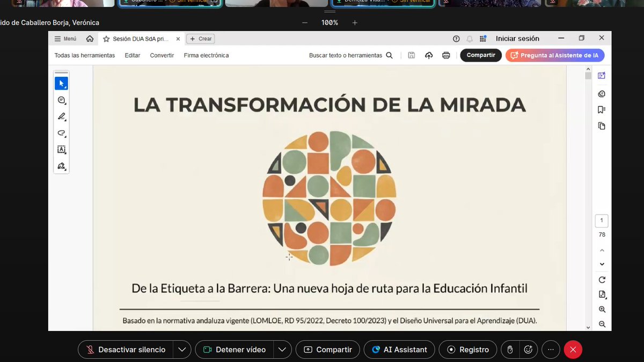644x362 pixels.
Task: Select the pencil highlight tool
Action: pyautogui.click(x=61, y=116)
